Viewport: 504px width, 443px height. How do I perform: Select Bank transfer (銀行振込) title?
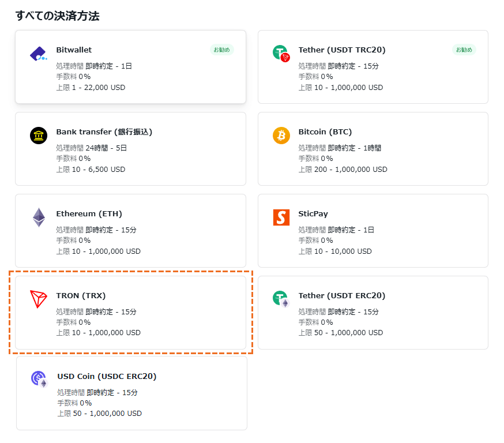pyautogui.click(x=104, y=132)
